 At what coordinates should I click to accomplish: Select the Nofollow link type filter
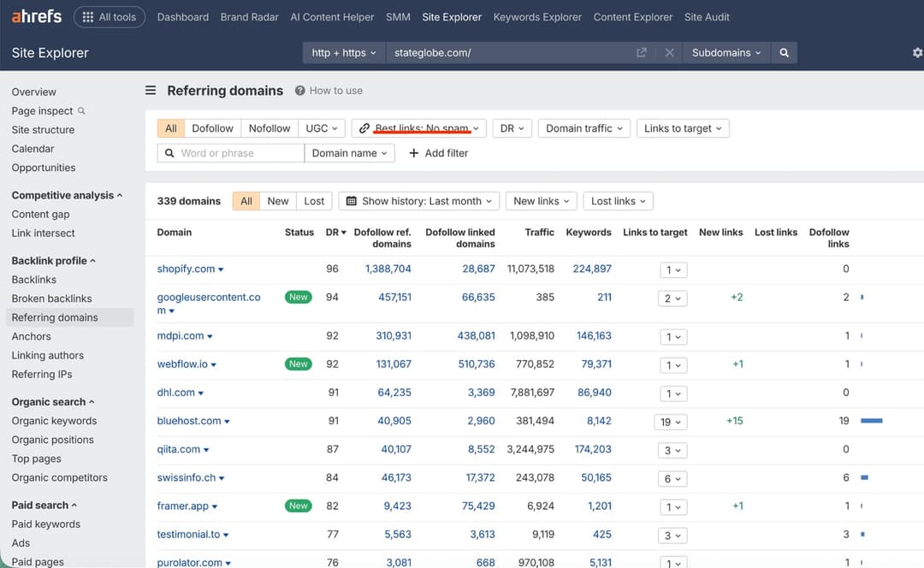coord(269,128)
